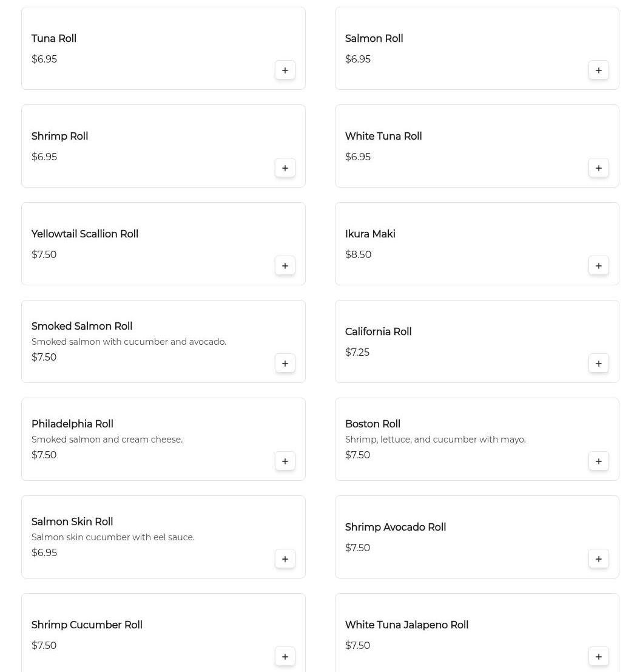Select the Boston Roll description text
Viewport: 637px width, 672px height.
tap(435, 440)
